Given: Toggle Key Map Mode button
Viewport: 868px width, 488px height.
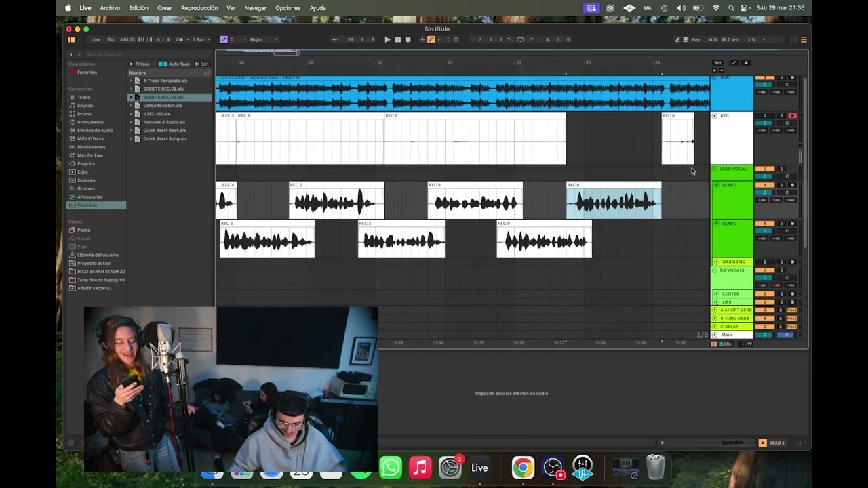Looking at the screenshot, I should pos(696,39).
